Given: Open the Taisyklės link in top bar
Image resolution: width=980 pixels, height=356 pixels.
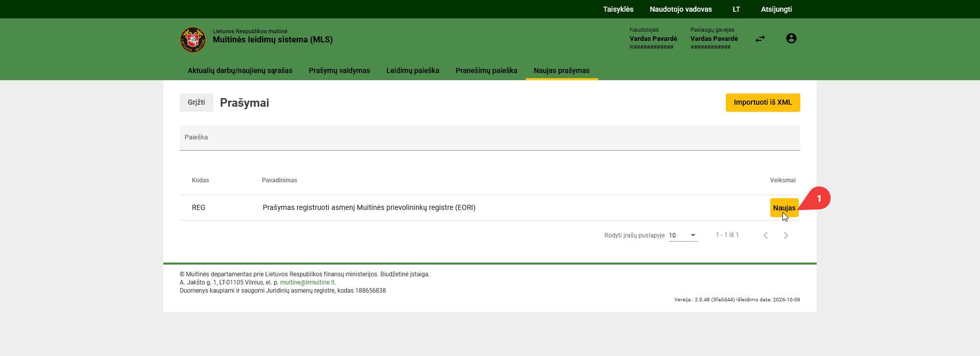Looking at the screenshot, I should tap(618, 9).
